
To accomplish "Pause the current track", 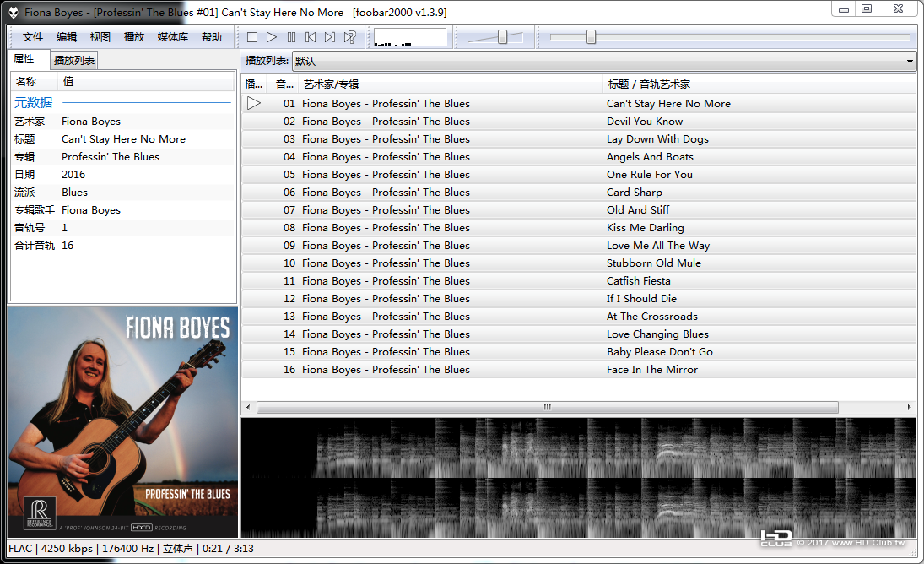I will coord(291,37).
